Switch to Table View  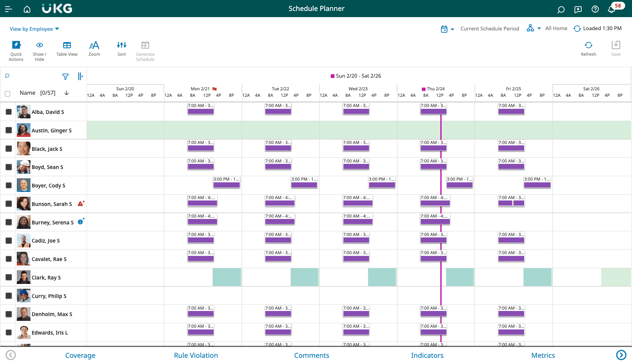pos(67,45)
